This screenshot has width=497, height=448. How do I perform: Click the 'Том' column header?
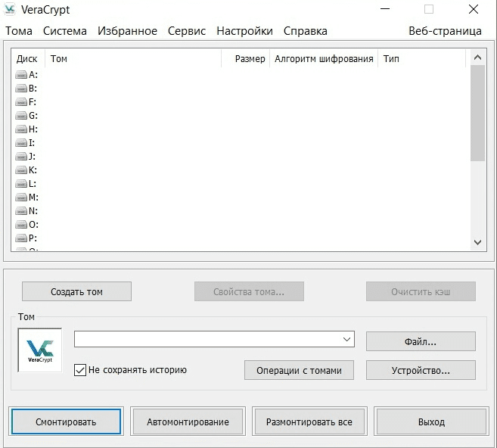pos(133,59)
